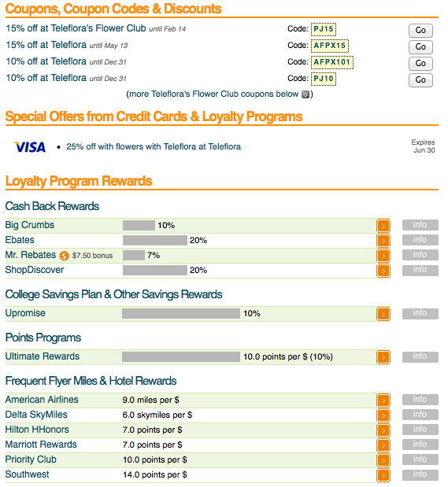Image resolution: width=448 pixels, height=487 pixels.
Task: Open info for Ebates
Action: pyautogui.click(x=420, y=240)
